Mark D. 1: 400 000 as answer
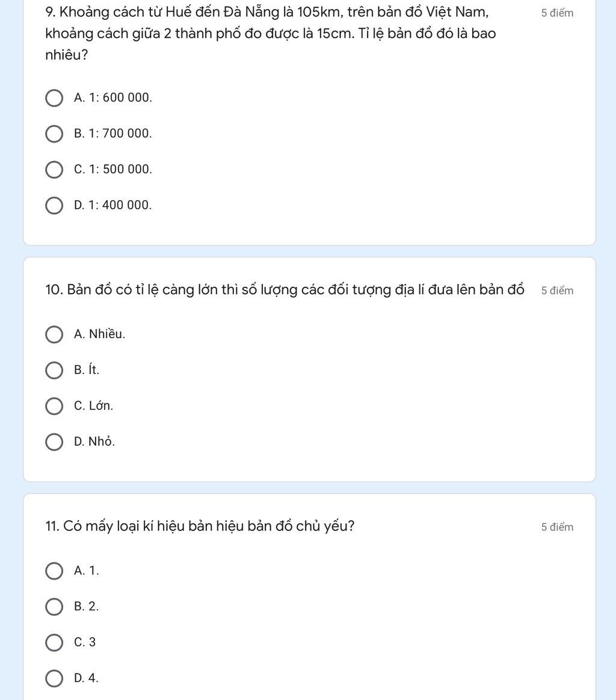The image size is (616, 700). click(x=54, y=206)
